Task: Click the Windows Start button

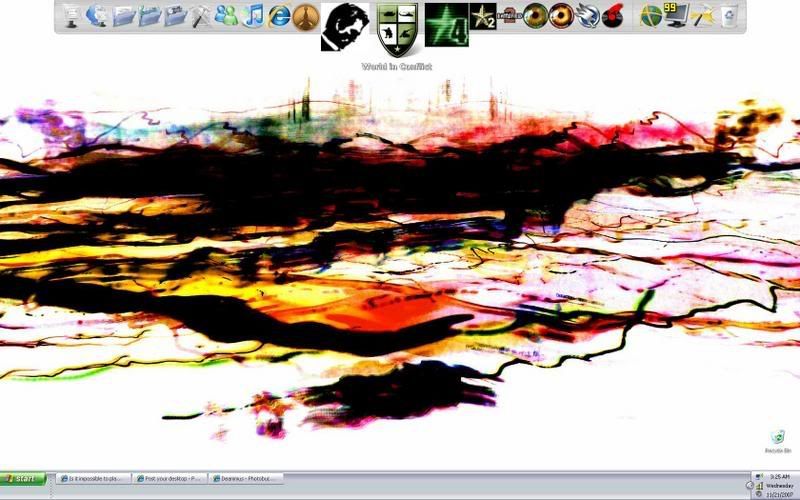Action: [x=23, y=479]
